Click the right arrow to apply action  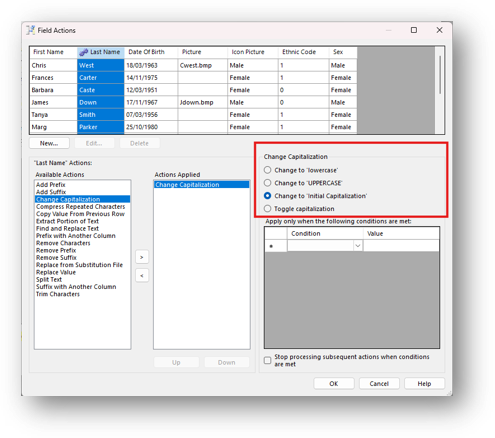(142, 257)
